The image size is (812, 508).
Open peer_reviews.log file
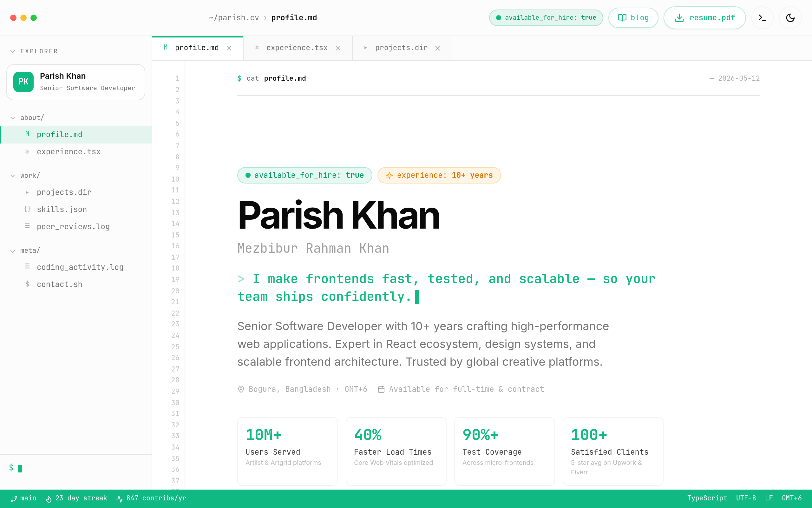point(76,227)
